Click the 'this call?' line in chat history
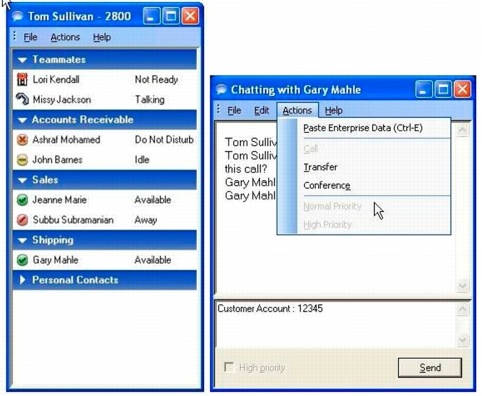This screenshot has width=482, height=396. pyautogui.click(x=246, y=169)
